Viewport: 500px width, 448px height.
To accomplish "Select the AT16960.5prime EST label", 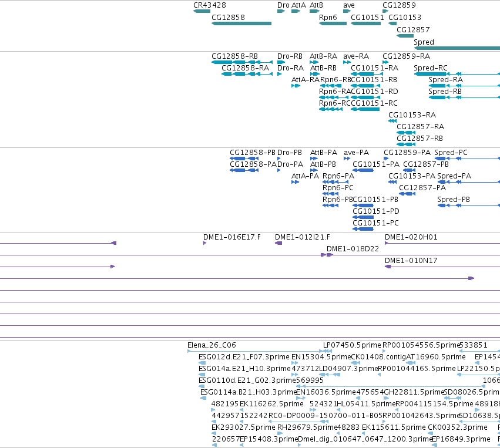I will click(x=435, y=357).
